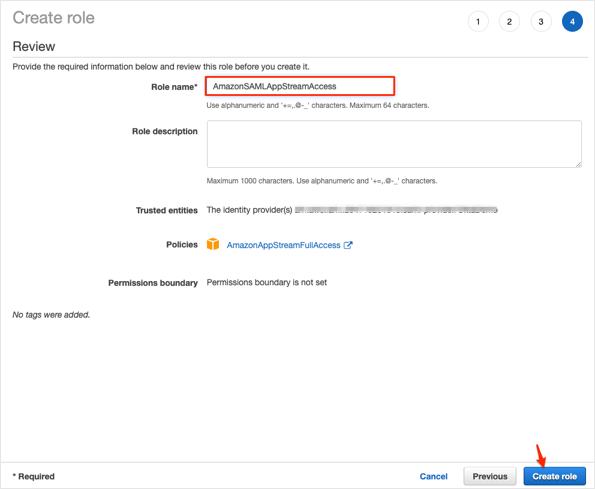Click the 'Provide the required information' instruction text
Screen dimensions: 595x489
click(x=161, y=67)
